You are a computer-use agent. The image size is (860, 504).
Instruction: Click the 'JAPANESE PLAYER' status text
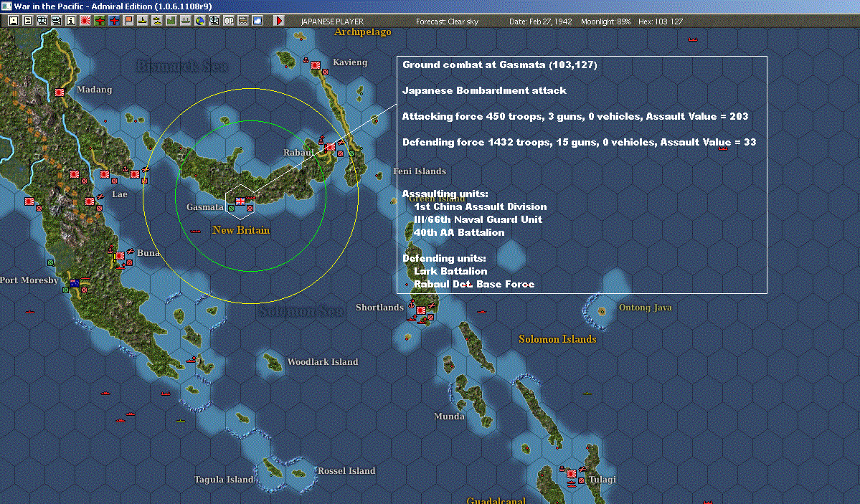pos(332,22)
